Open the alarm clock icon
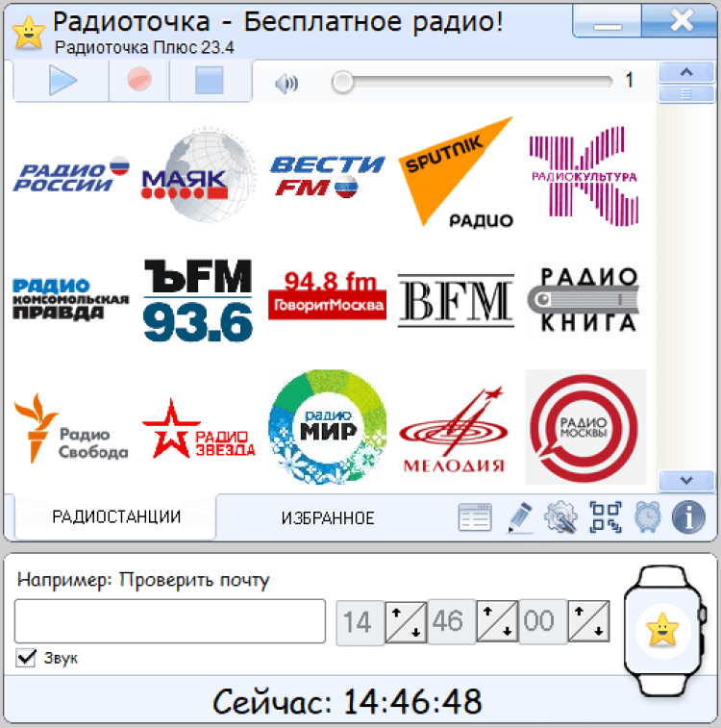 647,516
